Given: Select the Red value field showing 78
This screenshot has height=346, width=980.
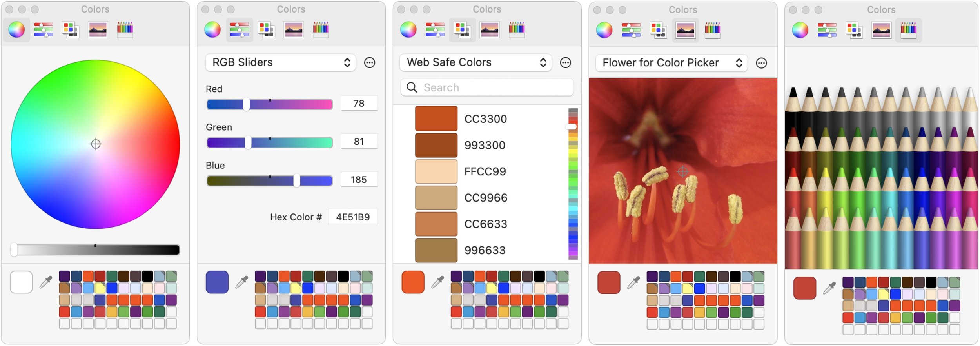Looking at the screenshot, I should 359,103.
